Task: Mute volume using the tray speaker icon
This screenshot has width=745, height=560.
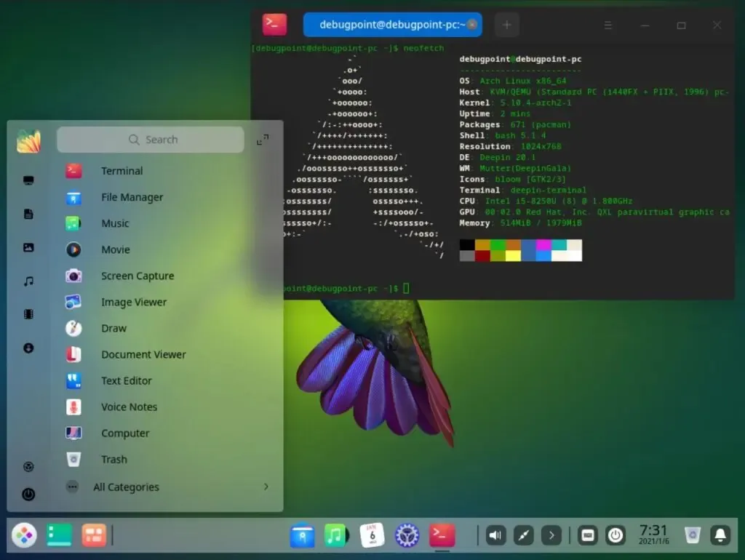Action: 495,535
